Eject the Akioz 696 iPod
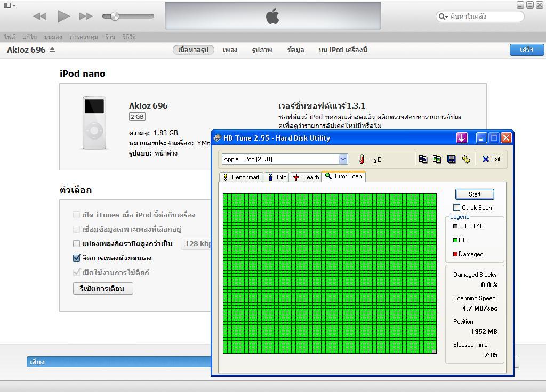This screenshot has width=546, height=392. point(52,50)
